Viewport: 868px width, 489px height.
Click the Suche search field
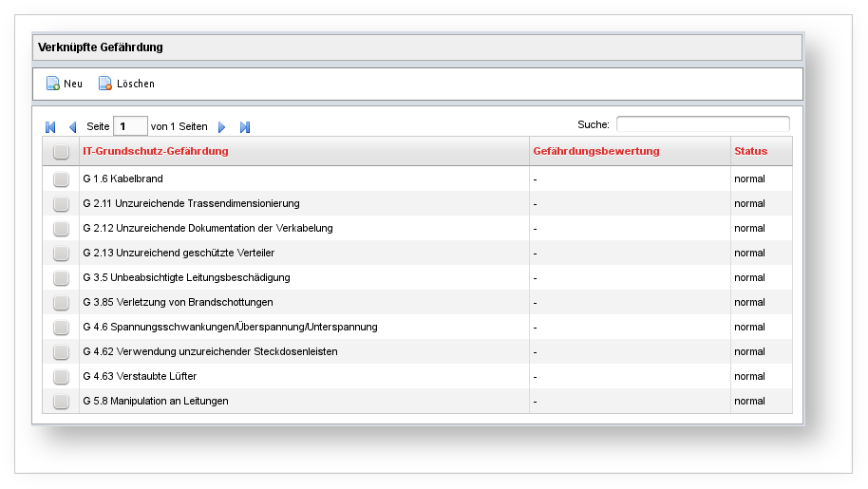click(703, 124)
